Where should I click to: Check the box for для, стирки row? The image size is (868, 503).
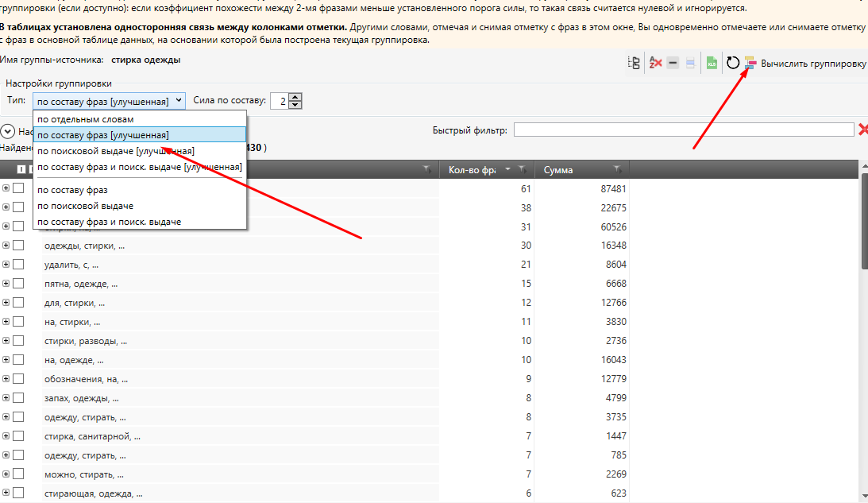click(18, 303)
